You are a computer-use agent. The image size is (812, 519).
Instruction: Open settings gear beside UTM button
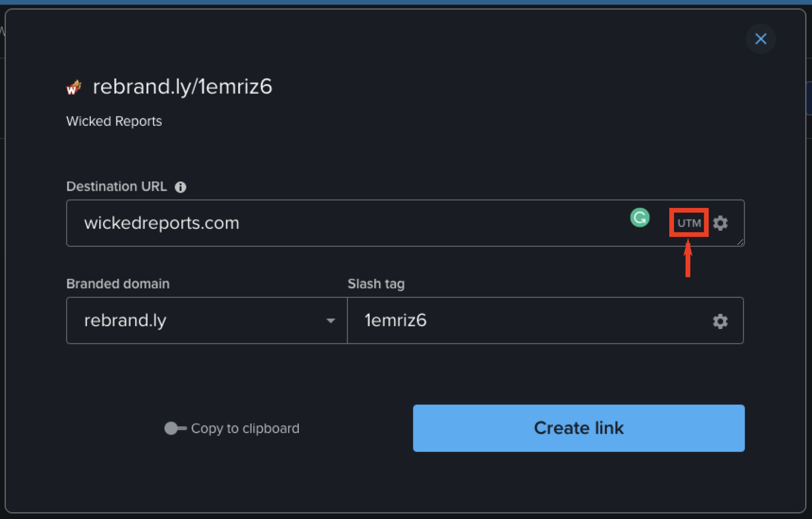721,223
